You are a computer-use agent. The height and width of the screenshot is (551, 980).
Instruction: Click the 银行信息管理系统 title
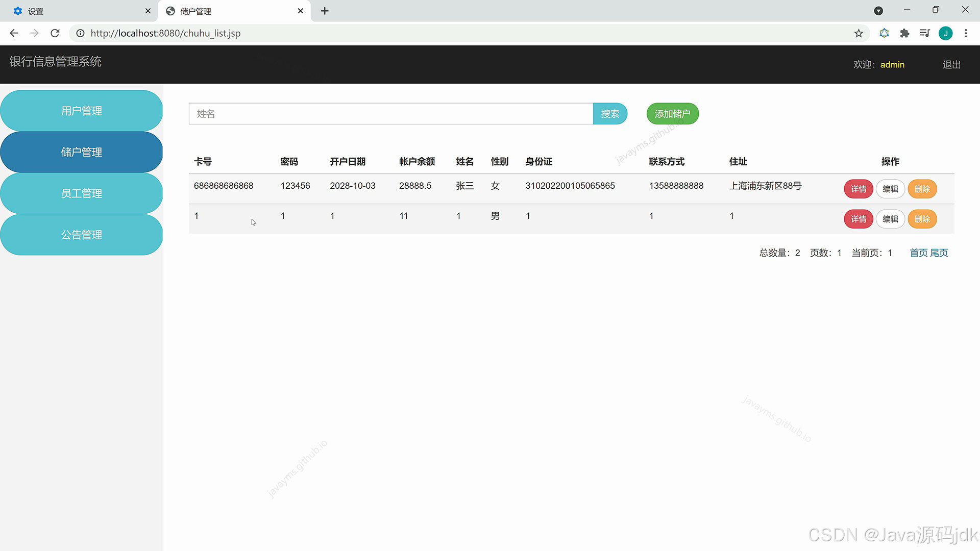click(56, 62)
